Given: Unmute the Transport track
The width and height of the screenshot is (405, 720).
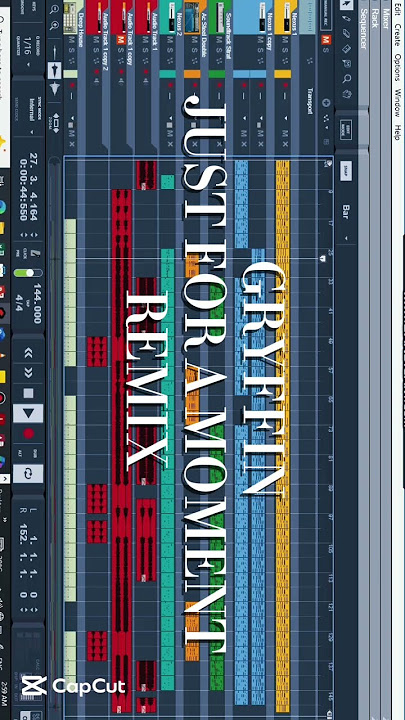Looking at the screenshot, I should [326, 39].
